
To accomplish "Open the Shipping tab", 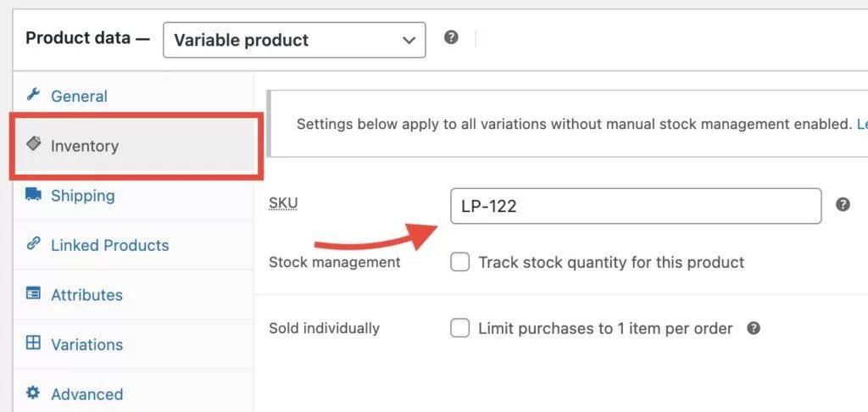I will click(82, 196).
